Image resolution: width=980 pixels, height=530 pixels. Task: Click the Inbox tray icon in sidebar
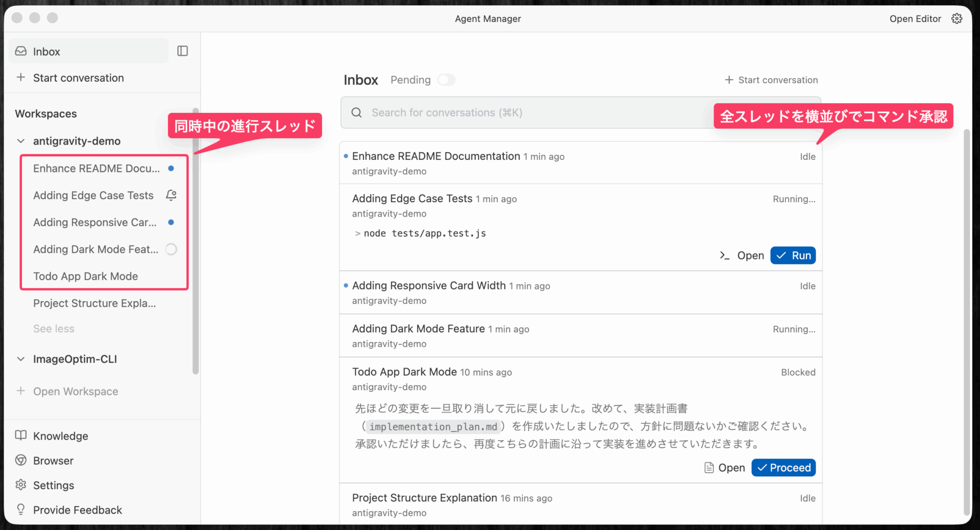[x=21, y=51]
